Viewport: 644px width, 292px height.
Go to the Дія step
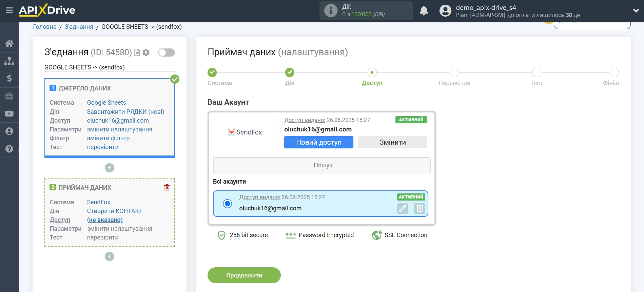click(290, 72)
